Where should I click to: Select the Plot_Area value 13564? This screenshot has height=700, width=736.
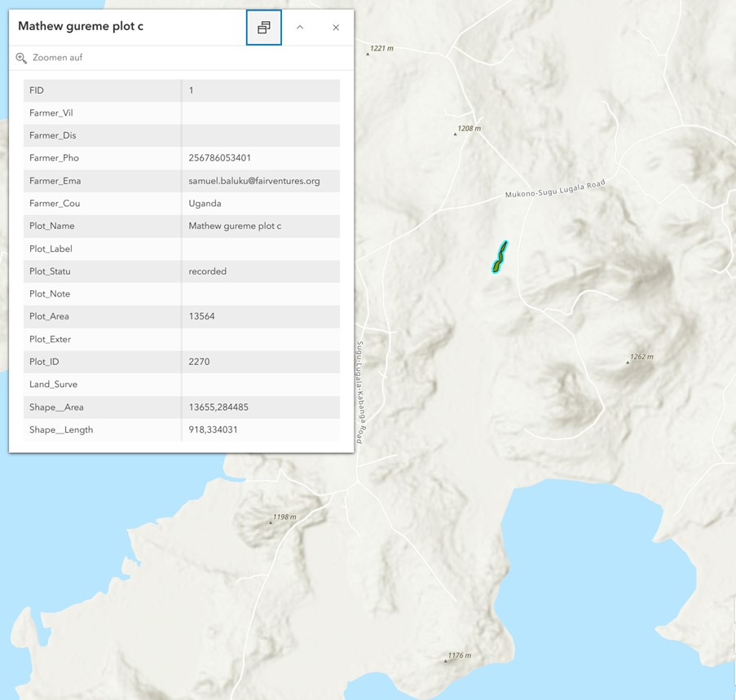click(x=201, y=316)
